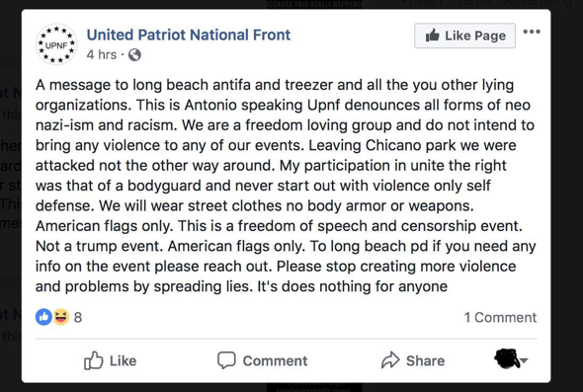The width and height of the screenshot is (583, 392).
Task: Click the share arrow icon
Action: click(x=390, y=359)
